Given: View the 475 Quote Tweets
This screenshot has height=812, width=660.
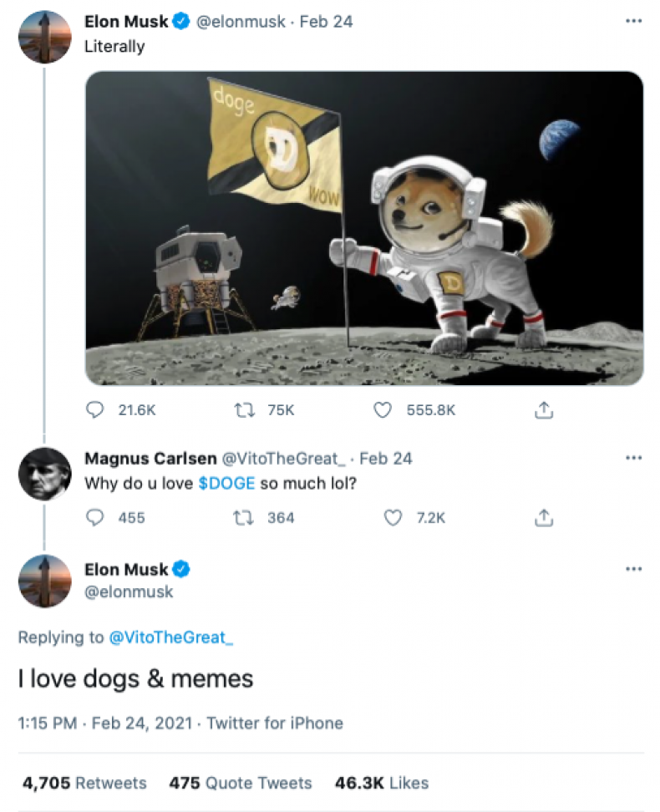Looking at the screenshot, I should tap(241, 783).
